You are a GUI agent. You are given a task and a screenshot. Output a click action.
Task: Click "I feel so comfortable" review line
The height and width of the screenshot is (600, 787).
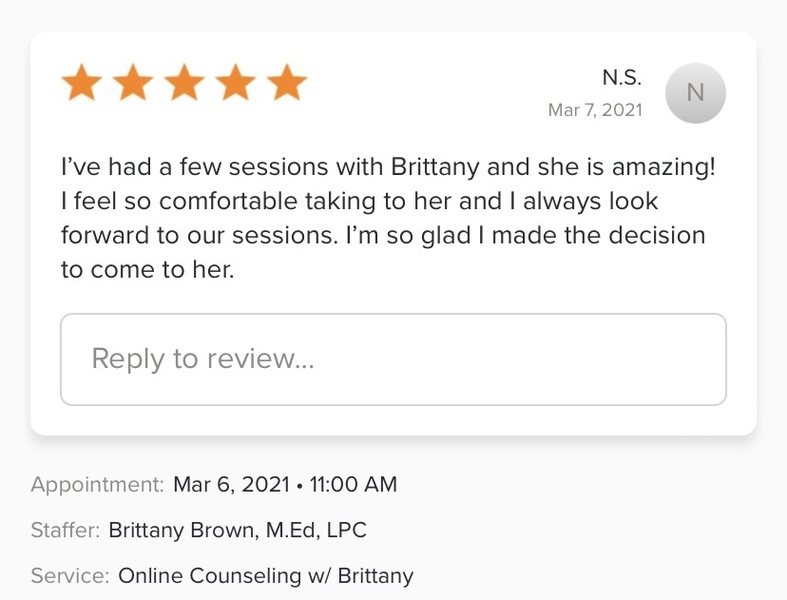[x=359, y=201]
